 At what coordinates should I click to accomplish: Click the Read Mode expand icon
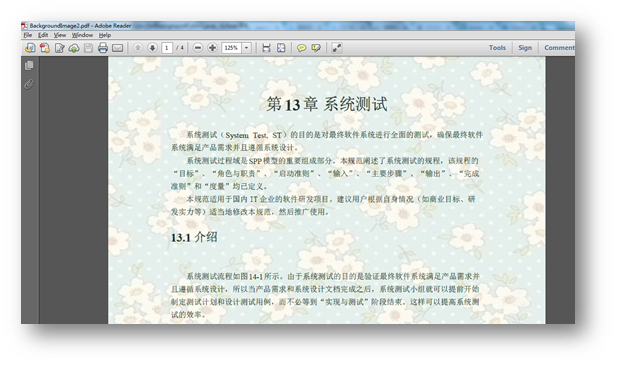[x=336, y=48]
